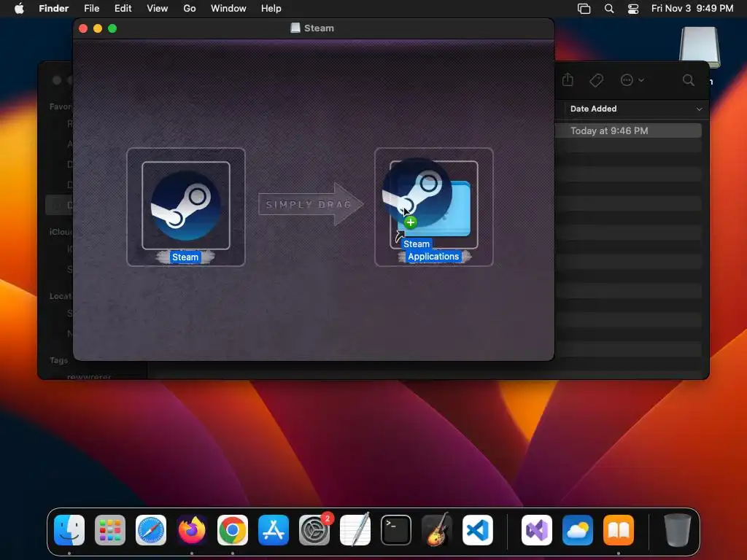Open the Trash from the Dock

678,530
